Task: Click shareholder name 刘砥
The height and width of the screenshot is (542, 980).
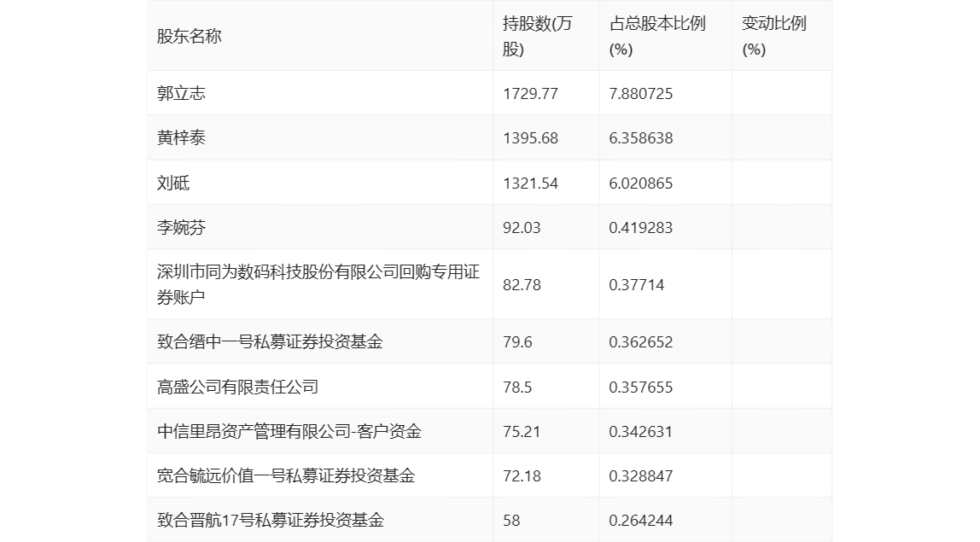Action: (x=173, y=183)
